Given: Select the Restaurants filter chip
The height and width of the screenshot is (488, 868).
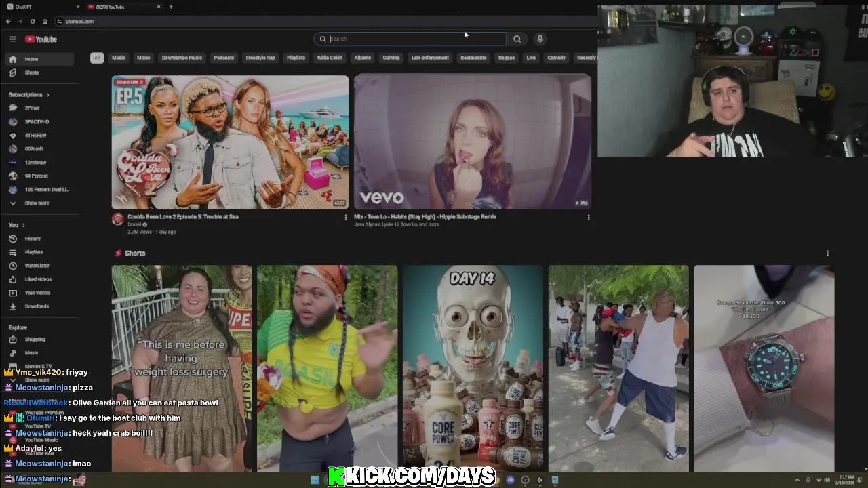Looking at the screenshot, I should (473, 58).
